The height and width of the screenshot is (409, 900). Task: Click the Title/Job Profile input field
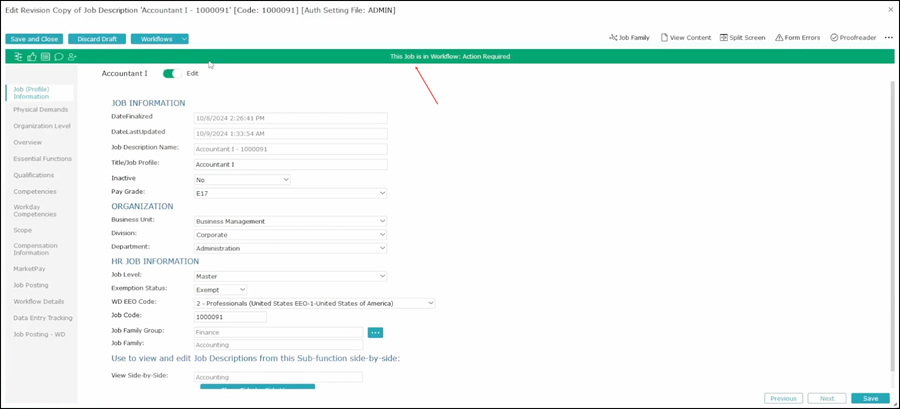pyautogui.click(x=290, y=163)
